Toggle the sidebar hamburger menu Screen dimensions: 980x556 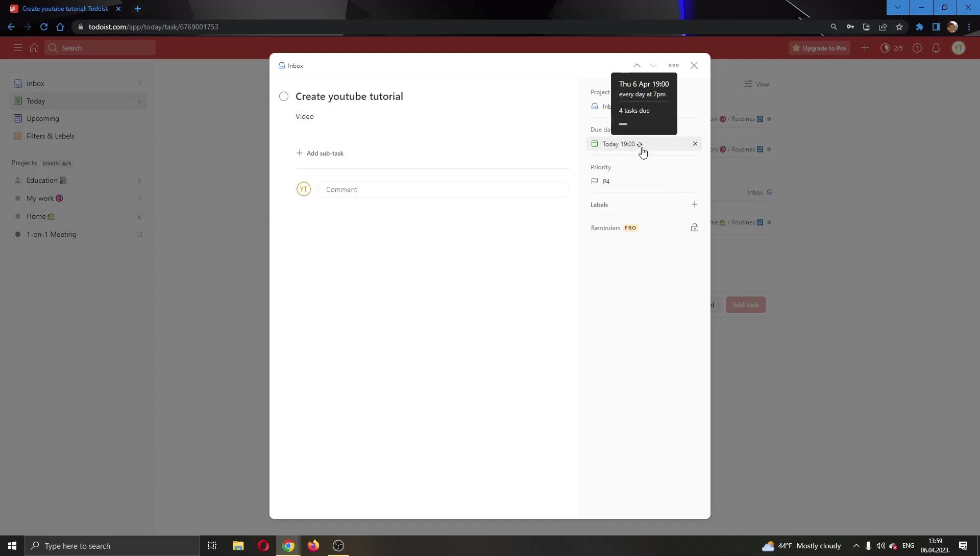pyautogui.click(x=18, y=47)
